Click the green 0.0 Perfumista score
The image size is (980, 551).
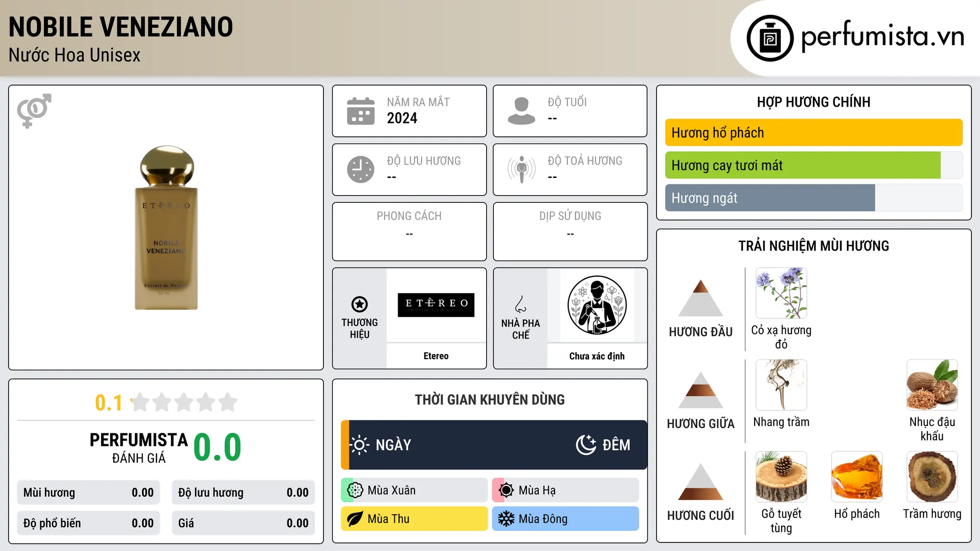point(217,447)
